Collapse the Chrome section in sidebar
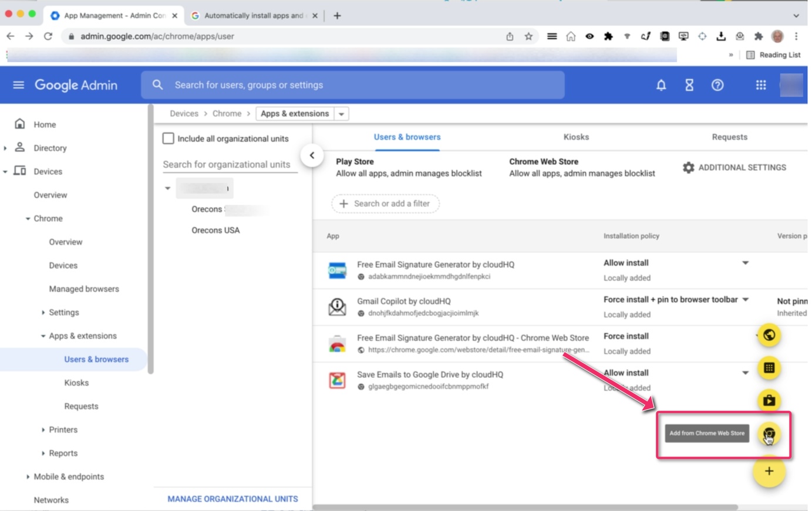The width and height of the screenshot is (812, 511). click(x=28, y=219)
